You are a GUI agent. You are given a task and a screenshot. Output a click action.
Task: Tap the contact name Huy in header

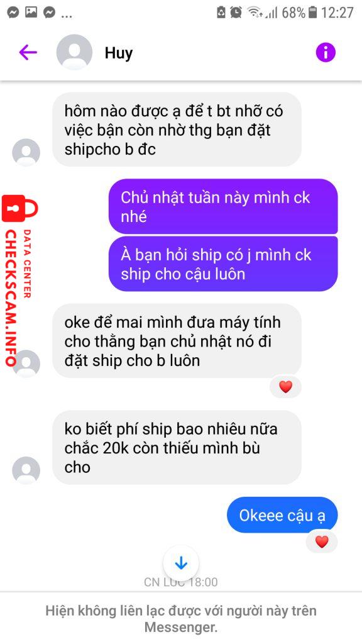pyautogui.click(x=119, y=53)
